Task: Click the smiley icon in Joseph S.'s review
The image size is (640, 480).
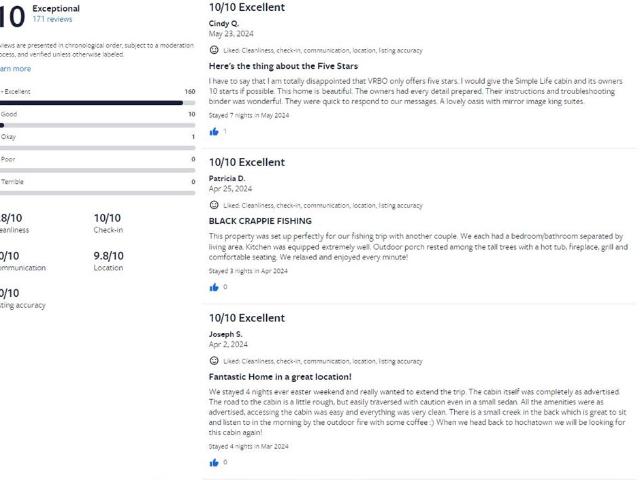Action: coord(214,360)
